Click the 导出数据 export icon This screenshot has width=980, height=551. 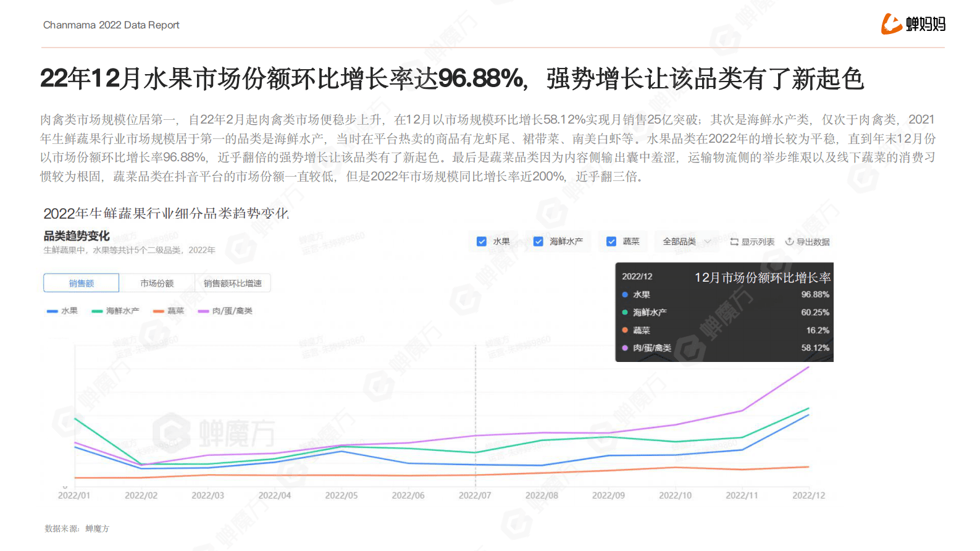click(789, 242)
